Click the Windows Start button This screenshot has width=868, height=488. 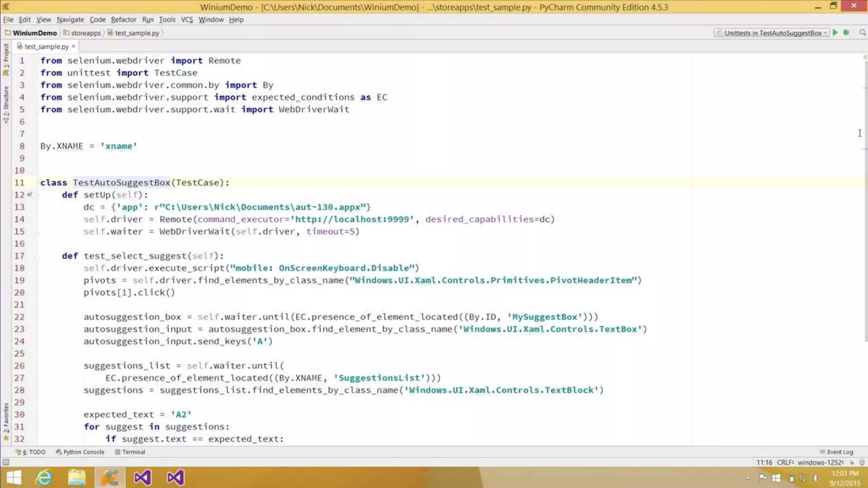click(x=14, y=477)
